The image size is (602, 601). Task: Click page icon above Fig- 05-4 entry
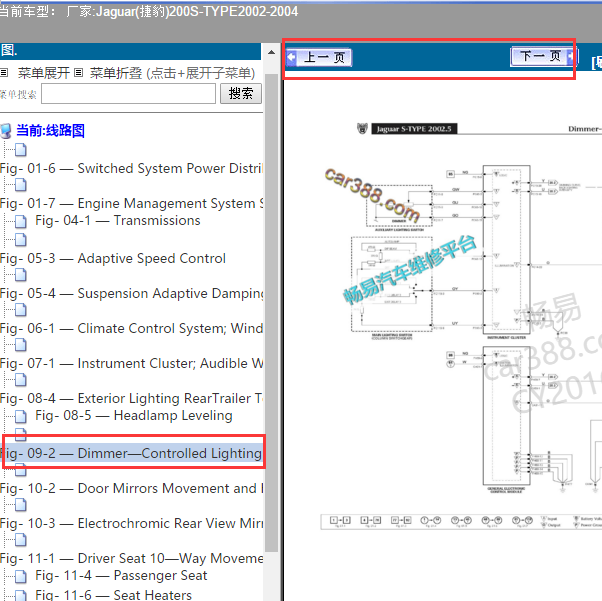(x=21, y=275)
